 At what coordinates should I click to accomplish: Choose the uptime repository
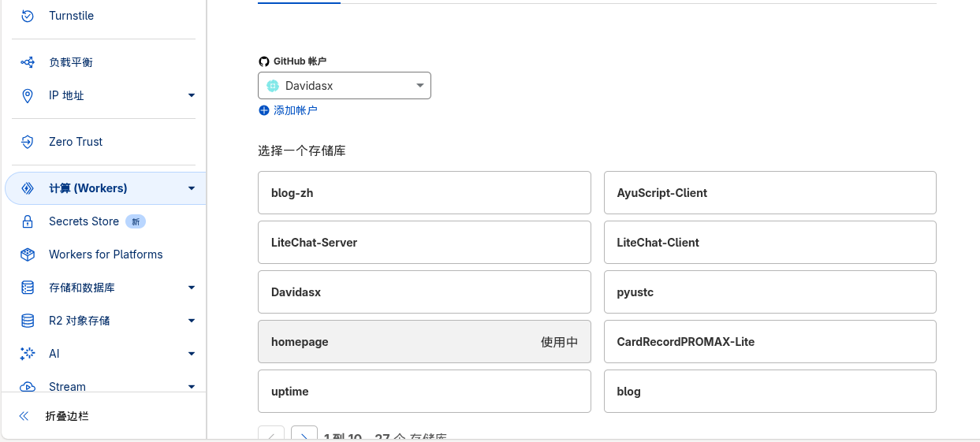[424, 392]
